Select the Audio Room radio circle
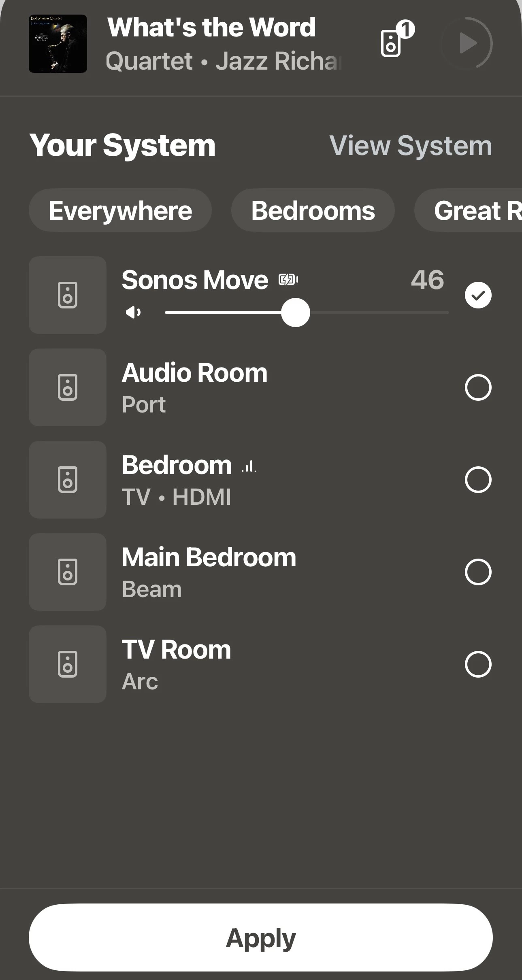This screenshot has width=522, height=980. 478,387
